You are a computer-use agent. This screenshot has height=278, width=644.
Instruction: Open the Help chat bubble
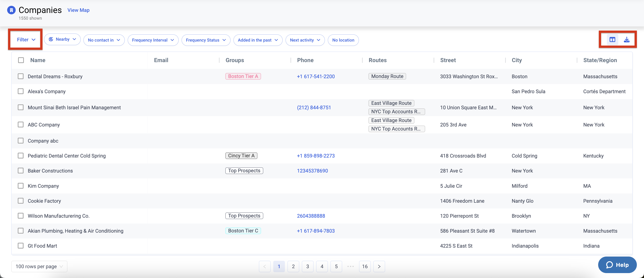[x=617, y=265]
